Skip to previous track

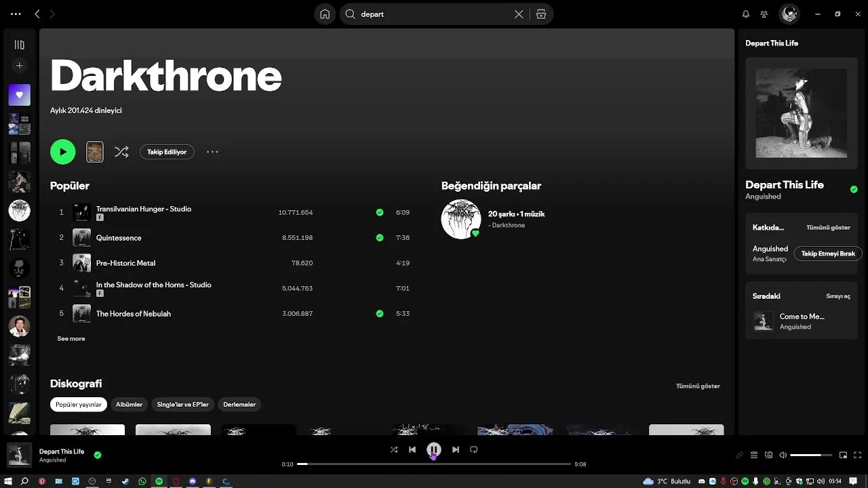tap(412, 449)
